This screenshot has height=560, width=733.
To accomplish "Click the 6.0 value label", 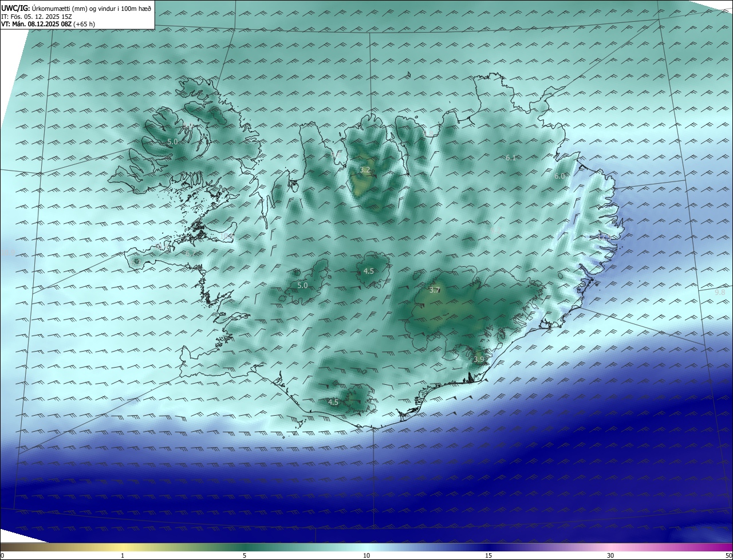I will [559, 176].
